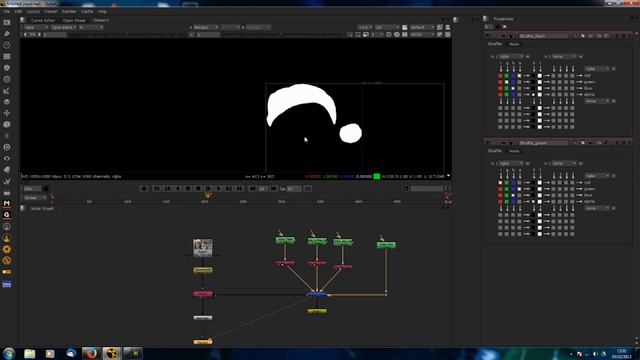Image resolution: width=640 pixels, height=360 pixels.
Task: Switch to the Curve Editor tab
Action: 43,20
